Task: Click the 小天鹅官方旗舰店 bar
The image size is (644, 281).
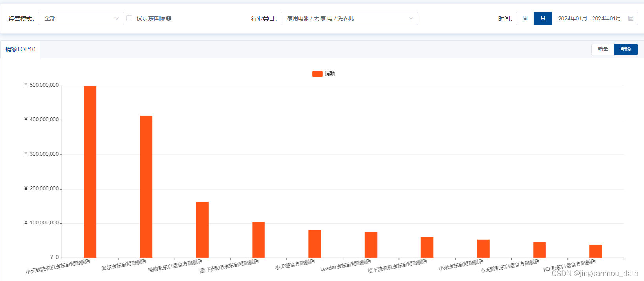Action: (x=315, y=244)
